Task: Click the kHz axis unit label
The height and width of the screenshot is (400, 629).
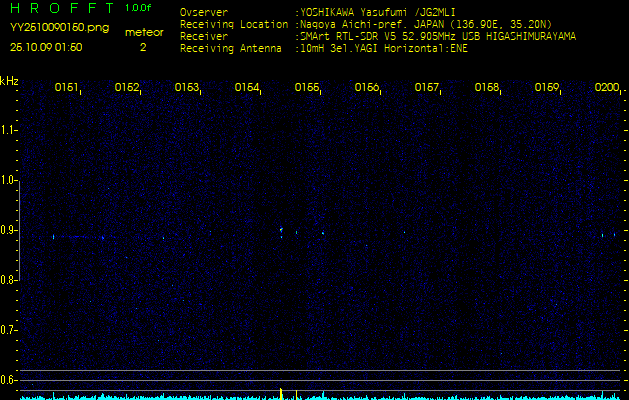Action: click(x=9, y=81)
